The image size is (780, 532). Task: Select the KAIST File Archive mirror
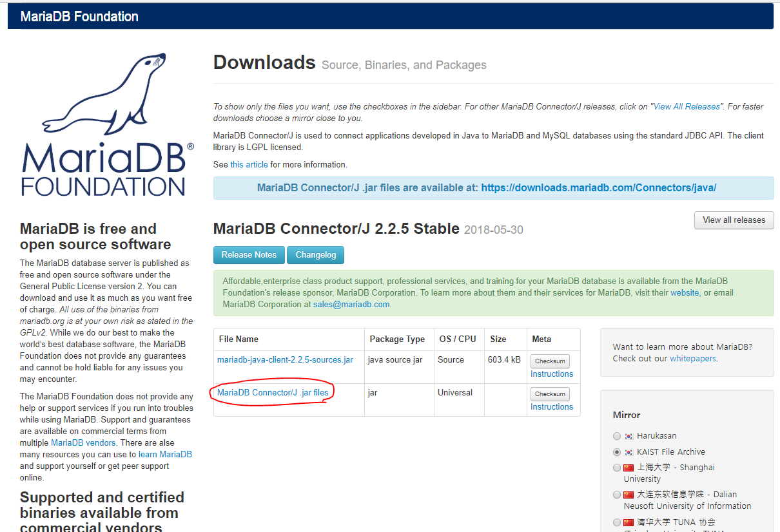[617, 452]
